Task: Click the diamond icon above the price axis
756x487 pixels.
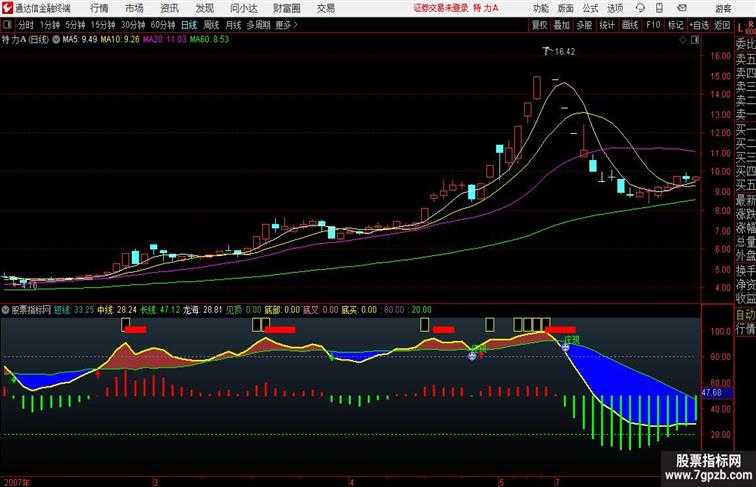Action: coord(683,40)
